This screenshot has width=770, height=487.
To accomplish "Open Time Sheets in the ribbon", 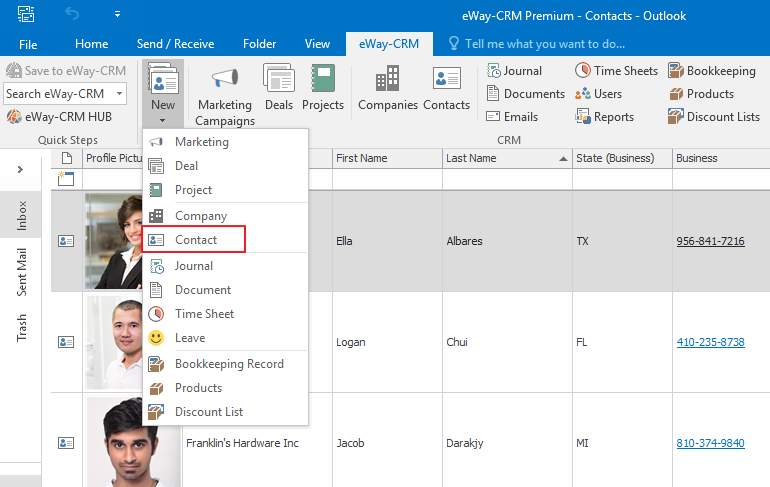I will pos(616,71).
